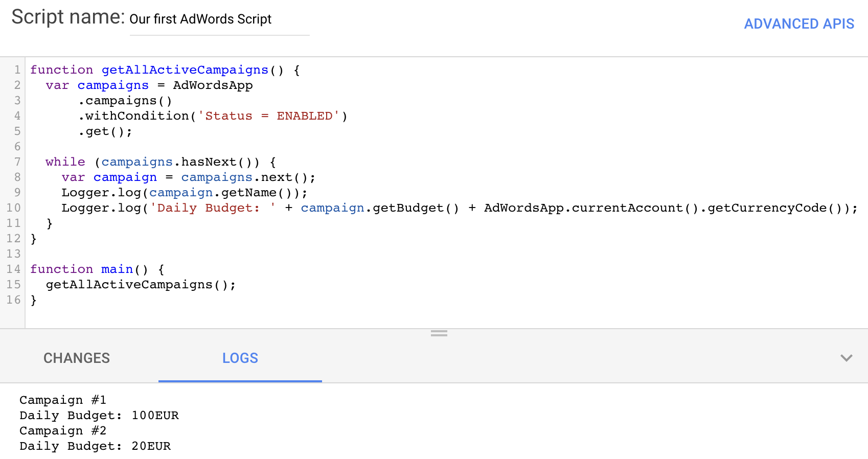This screenshot has width=868, height=459.
Task: Click the 'Status = ENABLED' string in code
Action: (269, 116)
